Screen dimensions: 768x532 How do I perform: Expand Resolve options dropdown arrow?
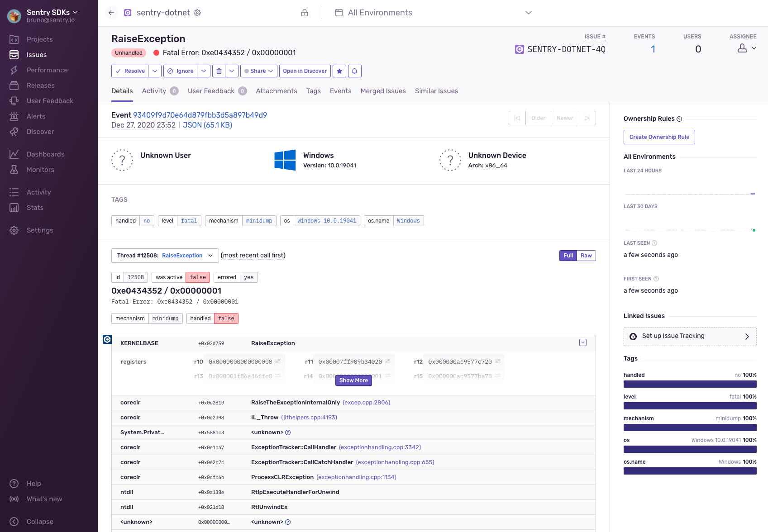pos(155,71)
